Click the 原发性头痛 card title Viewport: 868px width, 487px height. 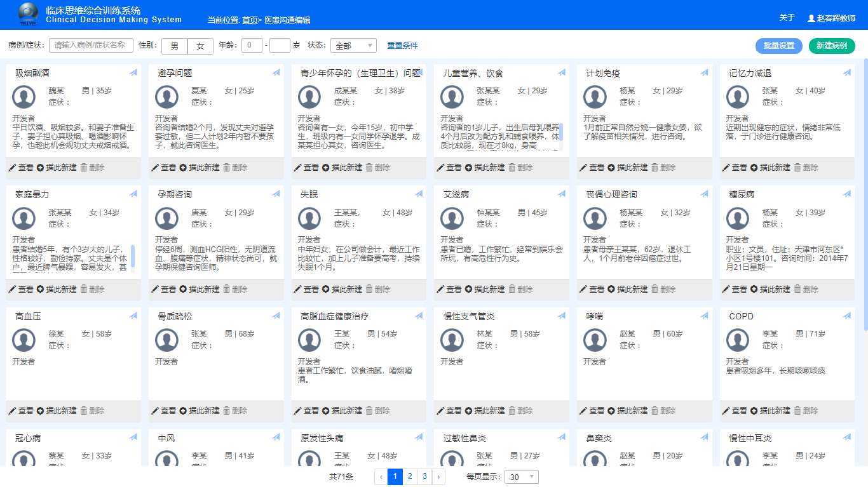[322, 438]
